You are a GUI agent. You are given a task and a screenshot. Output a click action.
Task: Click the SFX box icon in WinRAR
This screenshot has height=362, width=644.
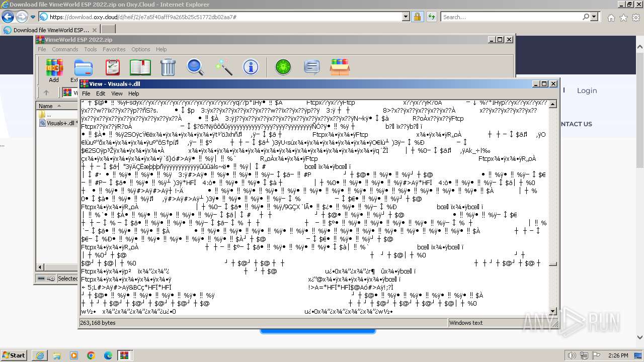(x=340, y=67)
